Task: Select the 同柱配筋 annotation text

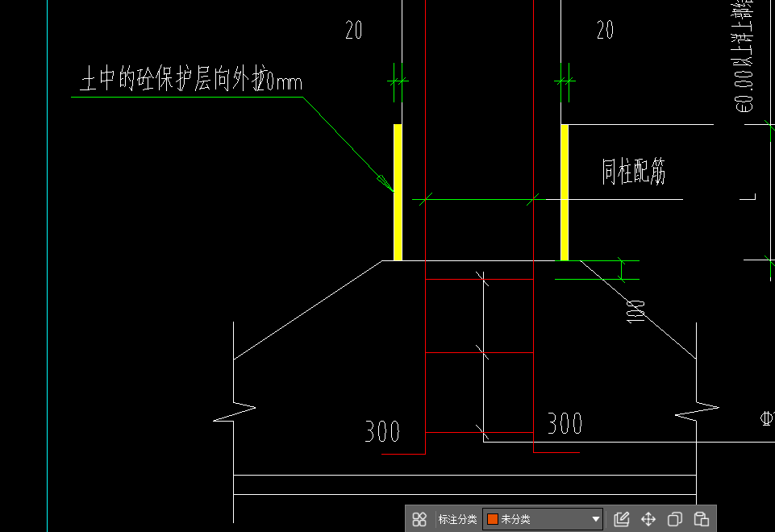Action: [634, 172]
